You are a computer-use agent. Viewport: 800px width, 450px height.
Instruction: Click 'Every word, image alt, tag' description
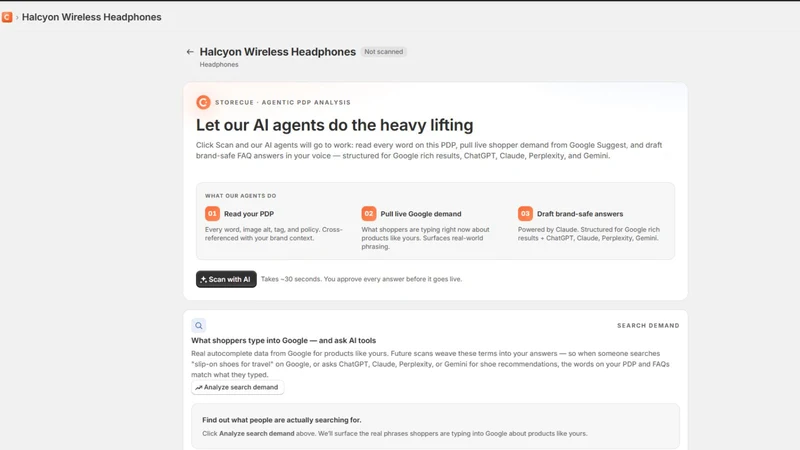tap(274, 234)
